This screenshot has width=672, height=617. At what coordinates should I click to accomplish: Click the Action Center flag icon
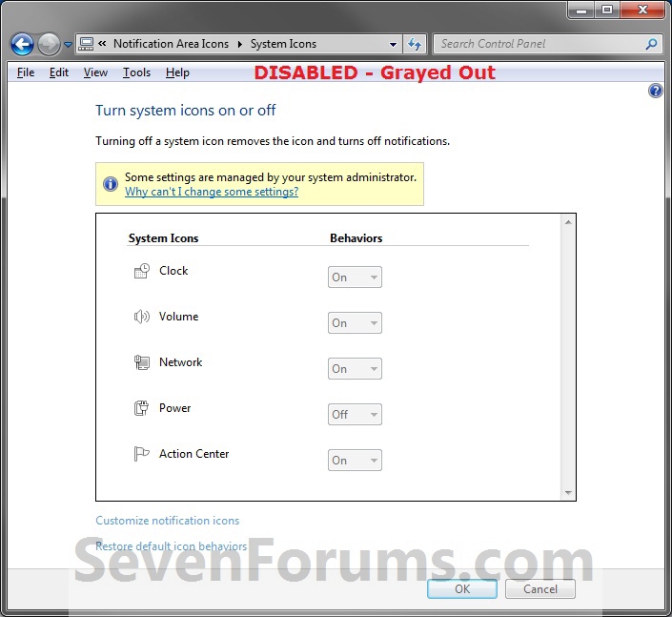[142, 454]
